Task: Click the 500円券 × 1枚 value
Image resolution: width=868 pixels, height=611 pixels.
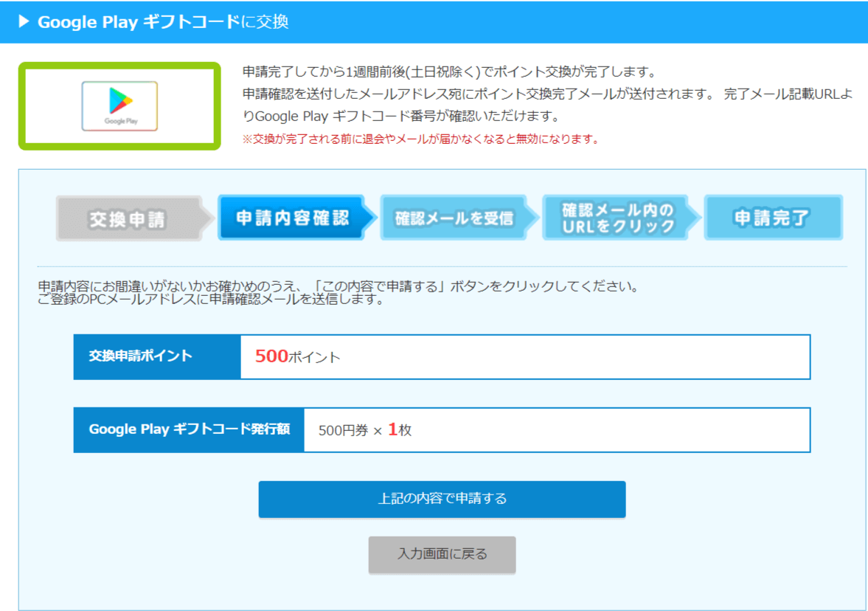Action: 365,430
